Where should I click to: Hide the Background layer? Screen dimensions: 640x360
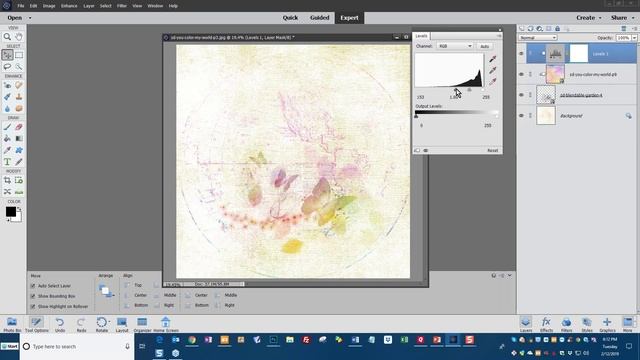tap(521, 116)
